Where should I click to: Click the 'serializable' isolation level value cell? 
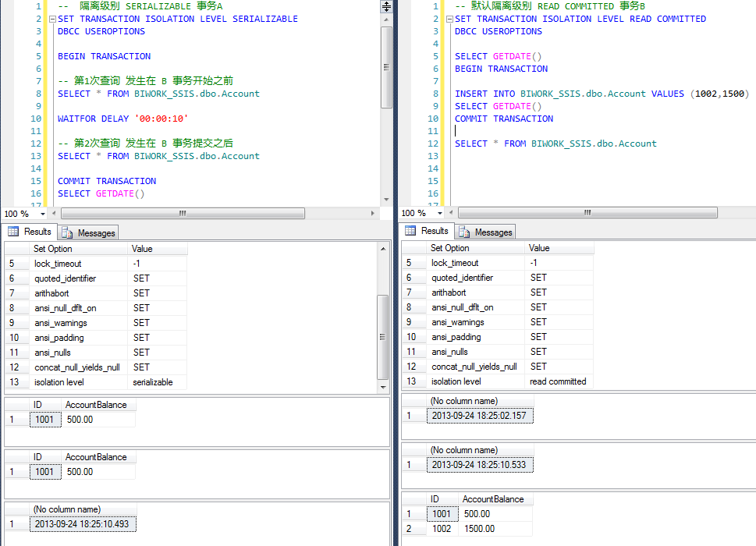[153, 382]
